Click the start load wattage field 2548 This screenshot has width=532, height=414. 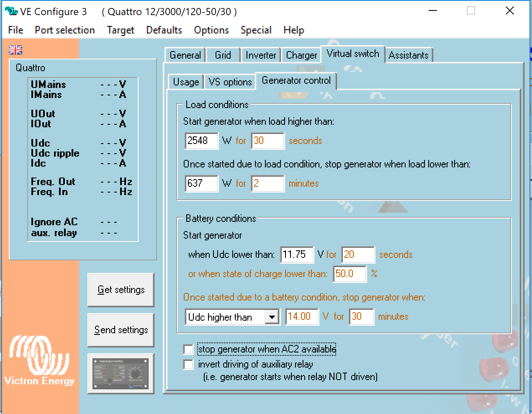pyautogui.click(x=201, y=141)
